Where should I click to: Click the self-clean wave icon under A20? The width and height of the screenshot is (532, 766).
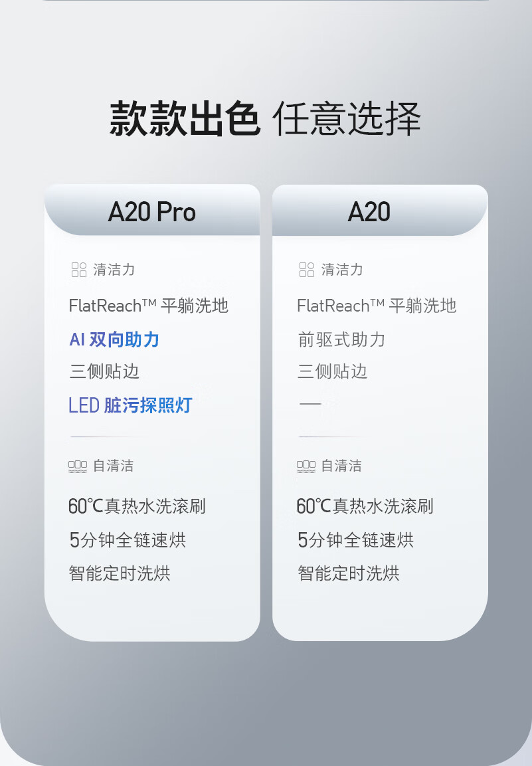pyautogui.click(x=306, y=466)
